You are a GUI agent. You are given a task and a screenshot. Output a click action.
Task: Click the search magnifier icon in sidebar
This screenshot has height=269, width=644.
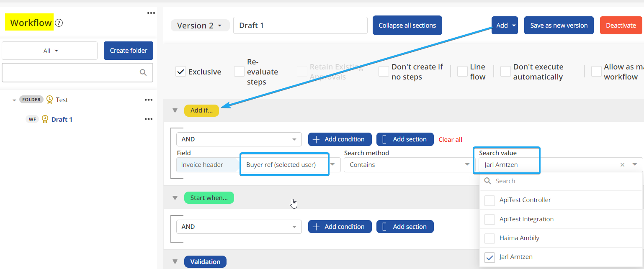point(143,72)
